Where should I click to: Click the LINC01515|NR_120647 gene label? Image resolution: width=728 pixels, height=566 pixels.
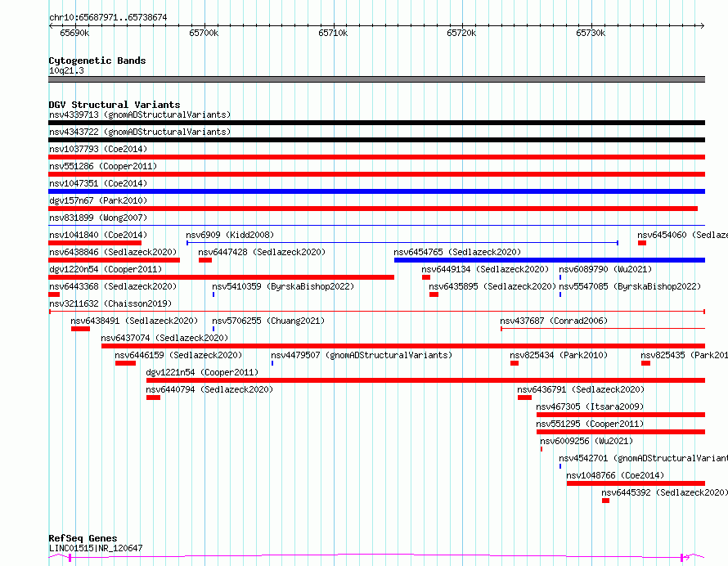[x=96, y=548]
